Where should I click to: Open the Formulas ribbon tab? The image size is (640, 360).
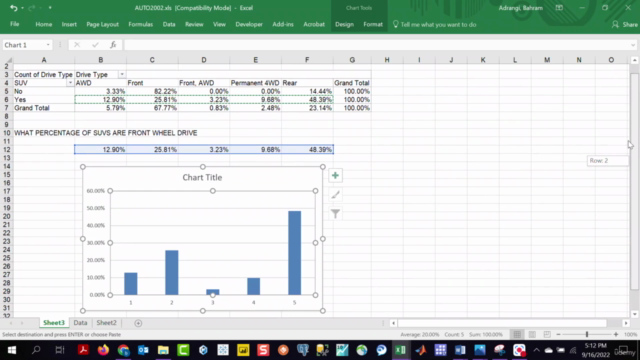[140, 24]
